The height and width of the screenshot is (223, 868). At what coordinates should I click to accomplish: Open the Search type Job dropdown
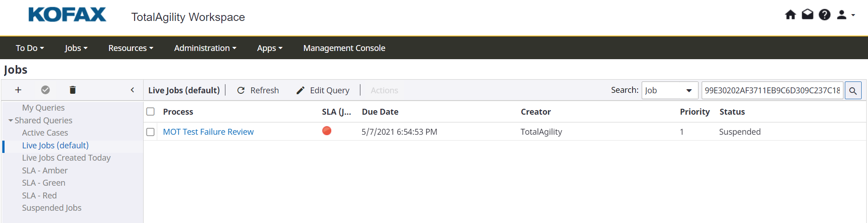click(669, 91)
